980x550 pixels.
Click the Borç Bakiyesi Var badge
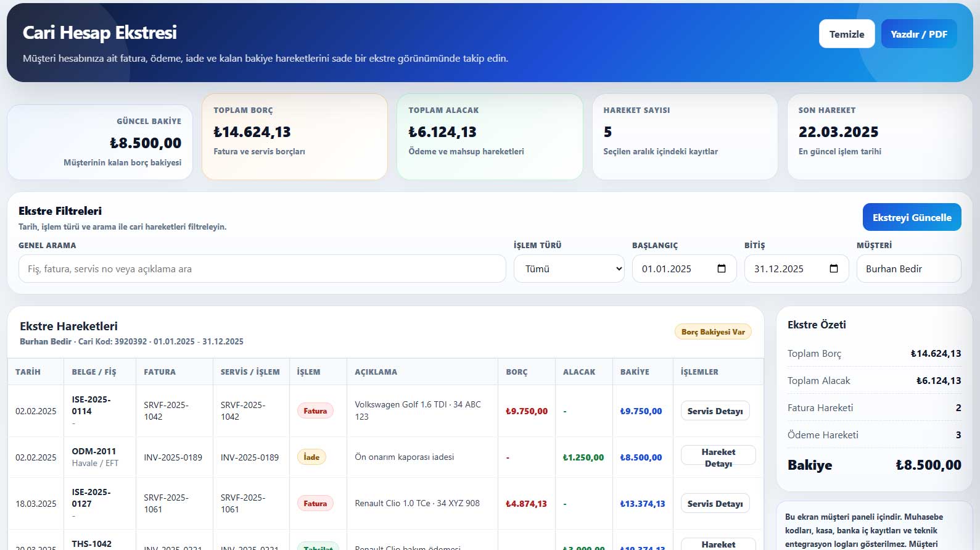(713, 332)
